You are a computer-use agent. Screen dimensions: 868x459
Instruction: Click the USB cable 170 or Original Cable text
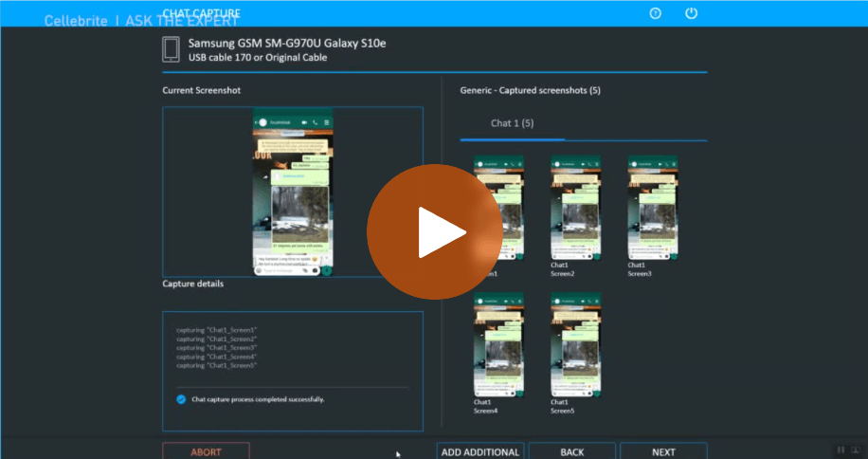coord(258,58)
